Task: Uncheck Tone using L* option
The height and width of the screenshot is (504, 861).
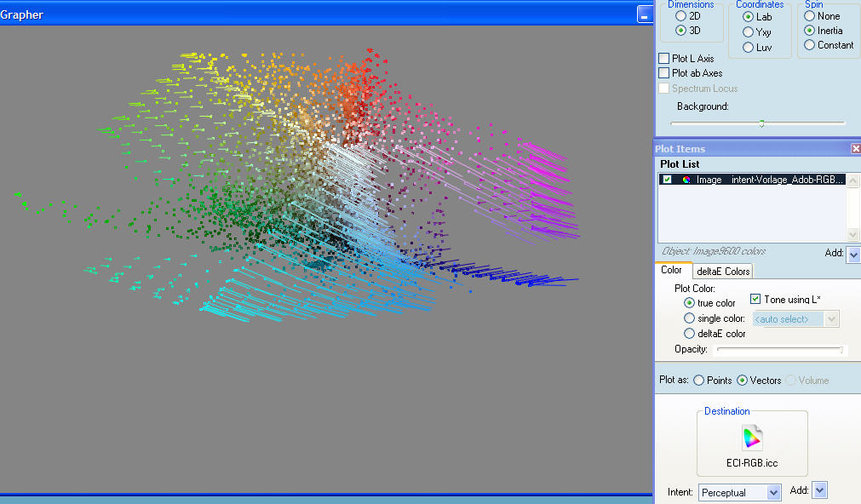Action: click(x=755, y=299)
